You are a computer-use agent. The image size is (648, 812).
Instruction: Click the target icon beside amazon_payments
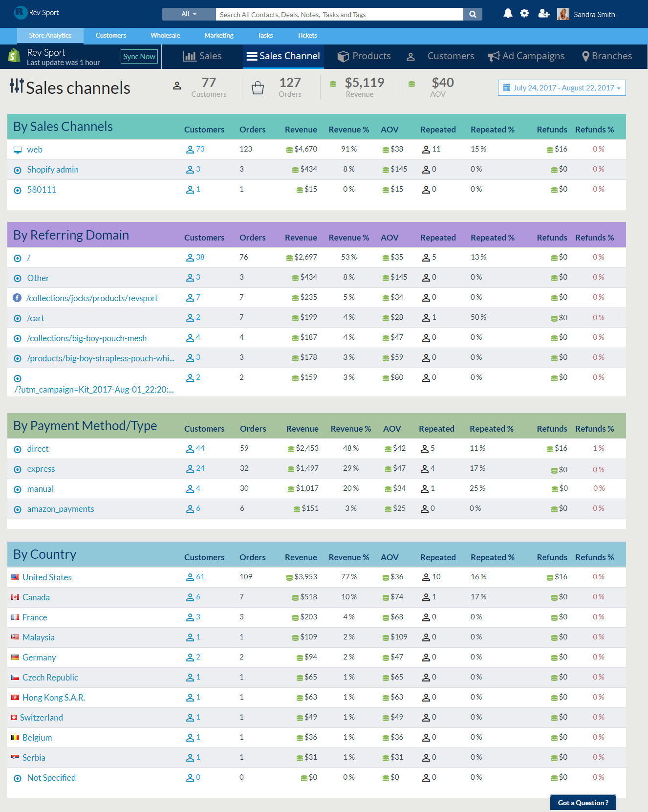(18, 509)
